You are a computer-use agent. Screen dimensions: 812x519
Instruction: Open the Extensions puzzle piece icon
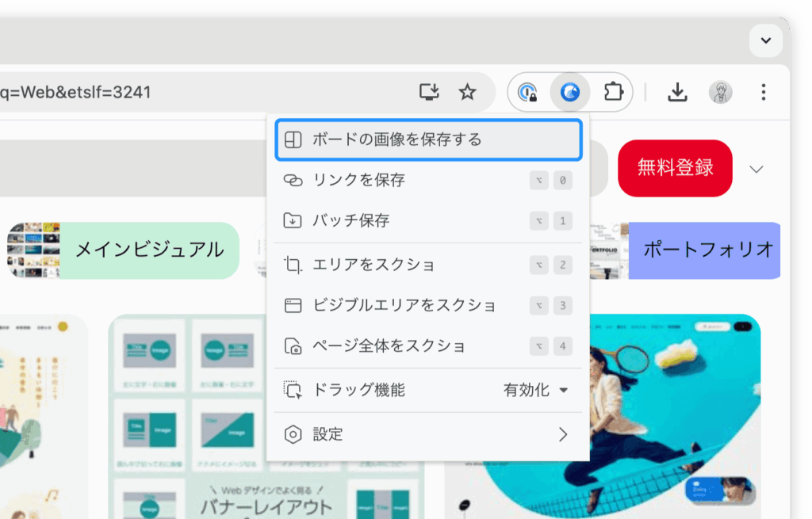[612, 93]
